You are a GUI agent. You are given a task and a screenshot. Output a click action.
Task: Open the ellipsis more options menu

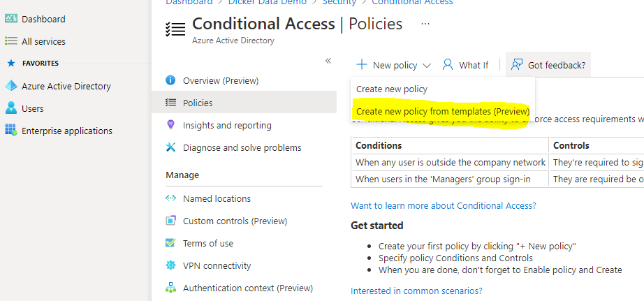pos(425,24)
